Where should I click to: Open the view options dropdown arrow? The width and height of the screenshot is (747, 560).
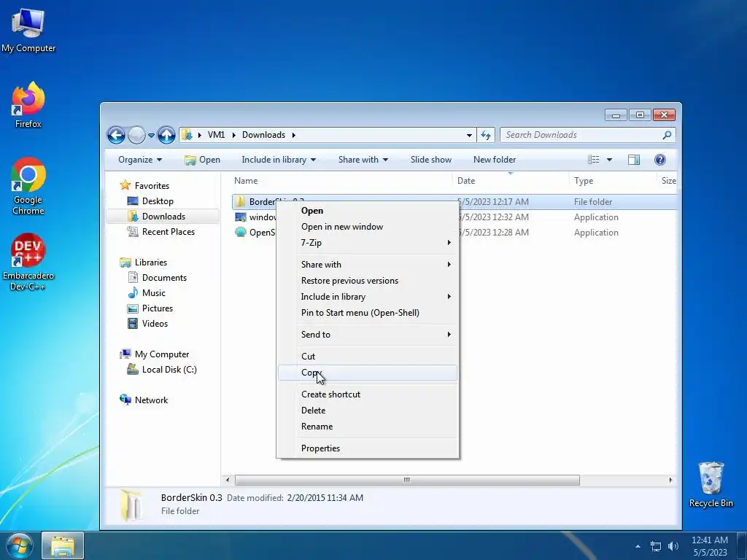pos(609,160)
